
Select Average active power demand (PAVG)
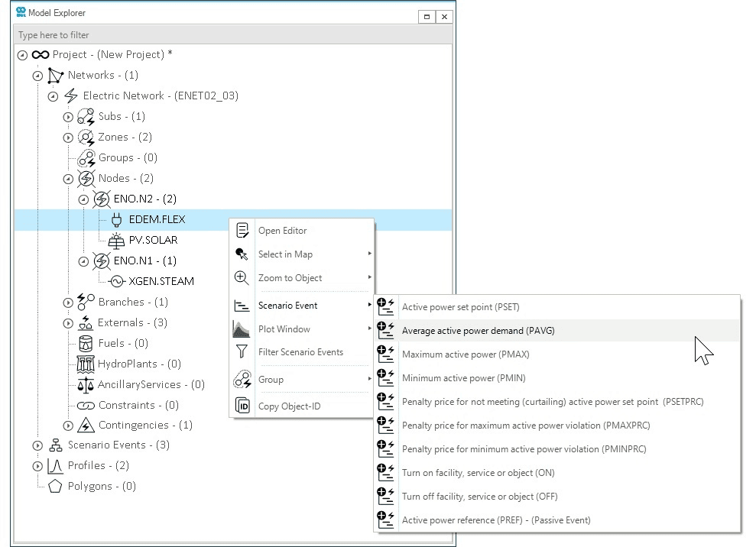[478, 331]
